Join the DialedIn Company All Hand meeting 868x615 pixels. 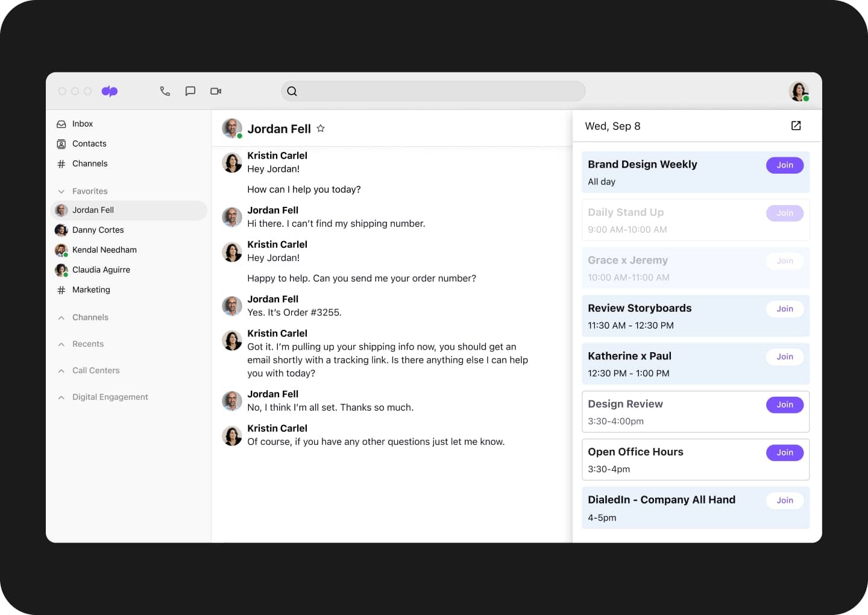(785, 500)
